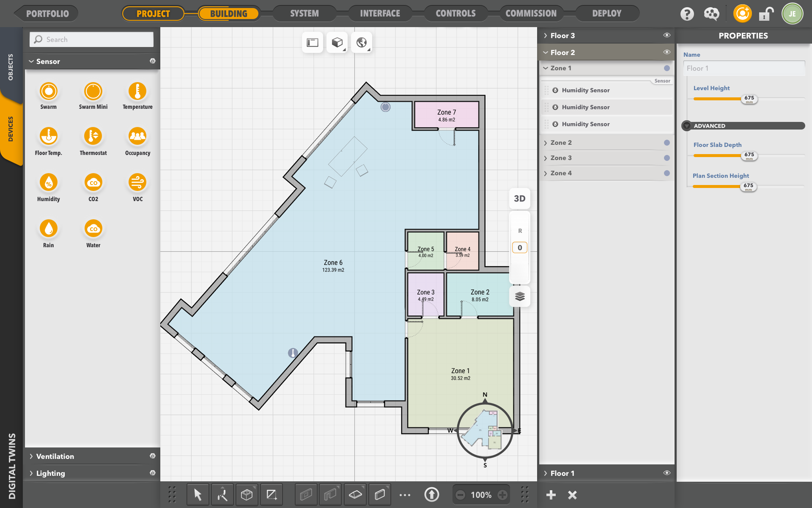The width and height of the screenshot is (812, 508).
Task: Pick the Thermostat device icon
Action: (93, 136)
